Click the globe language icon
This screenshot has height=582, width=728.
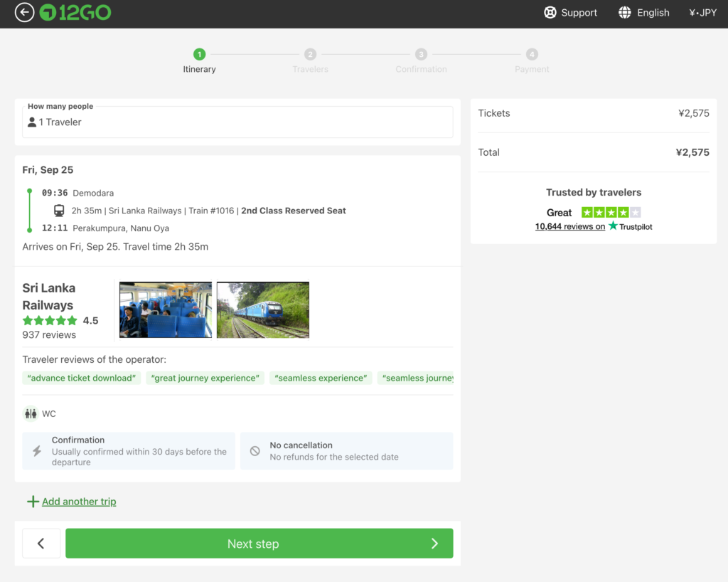pos(624,13)
